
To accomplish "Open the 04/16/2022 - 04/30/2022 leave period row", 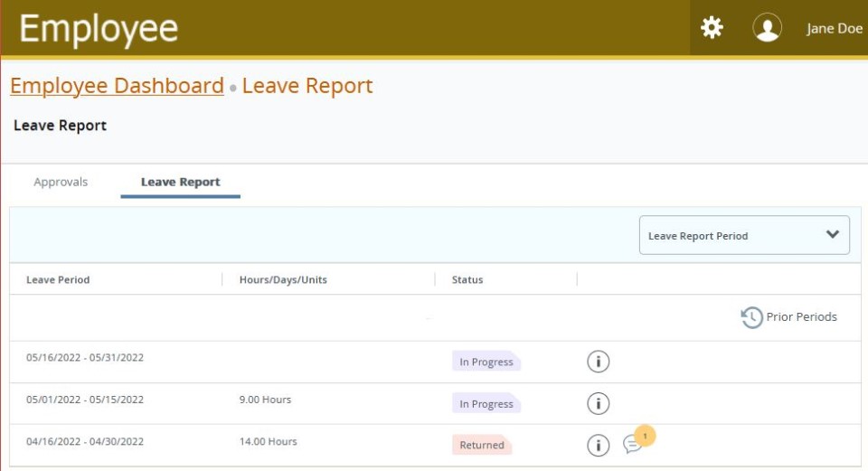I will click(x=85, y=441).
